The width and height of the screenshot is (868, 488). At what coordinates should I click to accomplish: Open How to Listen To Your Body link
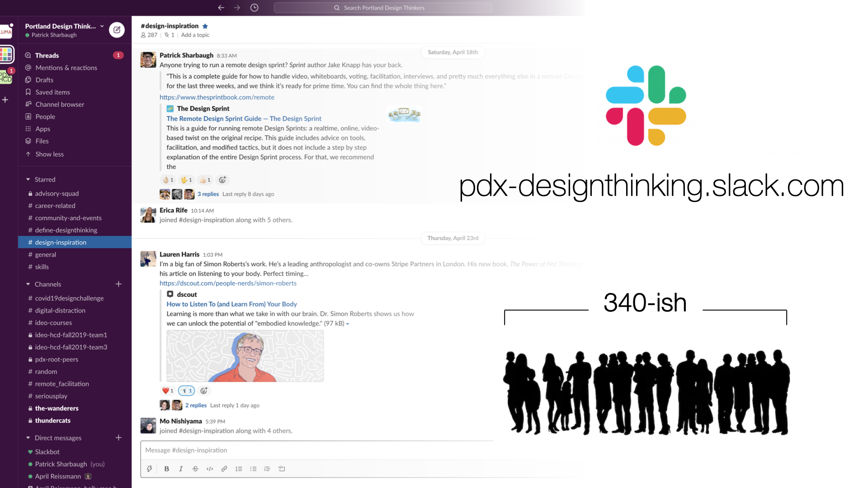(231, 304)
